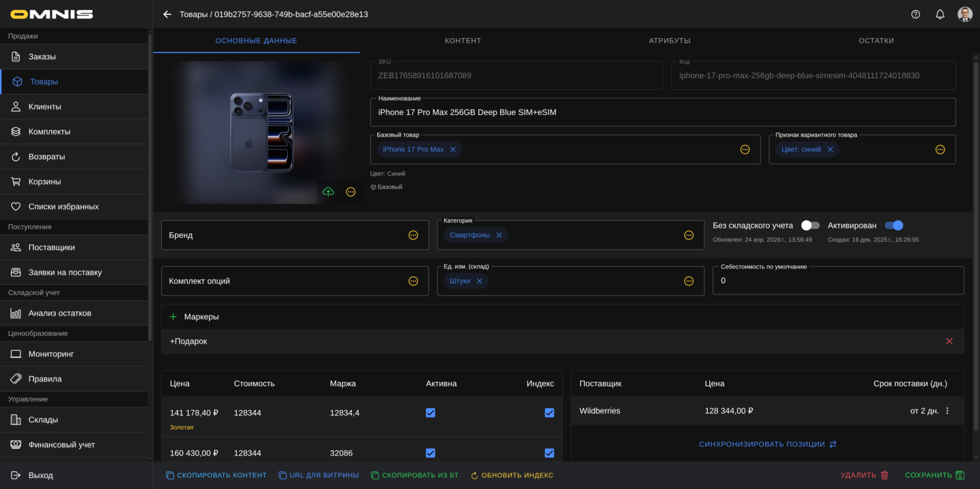The height and width of the screenshot is (489, 980).
Task: Open Анализ остатков in the sidebar
Action: 60,313
